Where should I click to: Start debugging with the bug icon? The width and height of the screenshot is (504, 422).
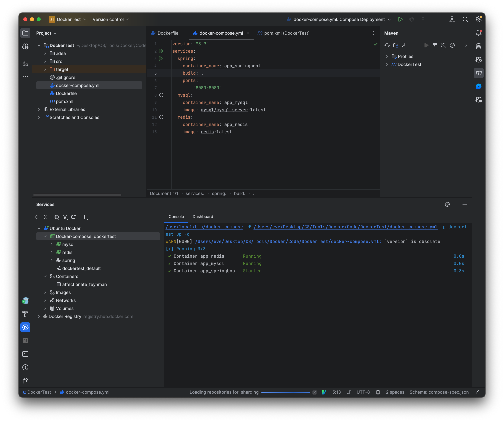click(x=412, y=19)
